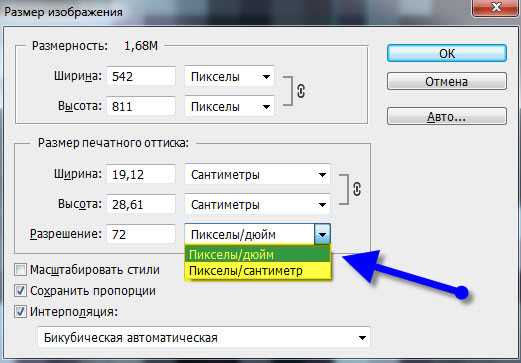Toggle print size chain link icon

click(x=357, y=189)
